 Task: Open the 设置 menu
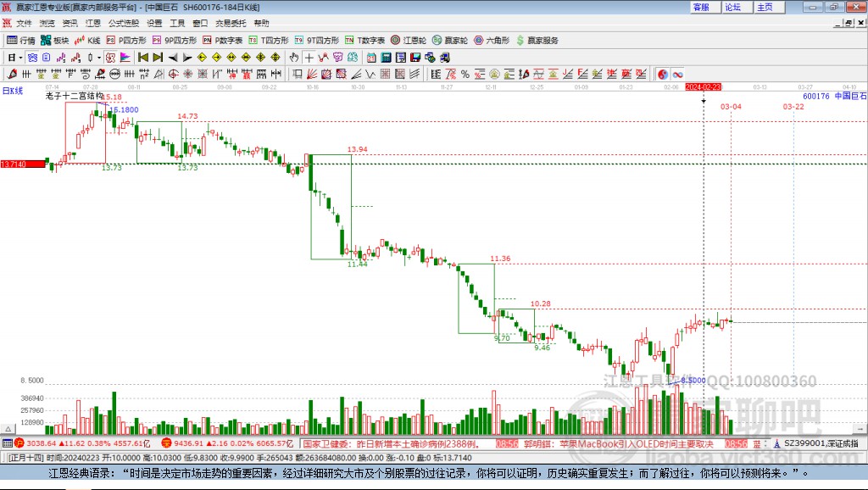154,23
